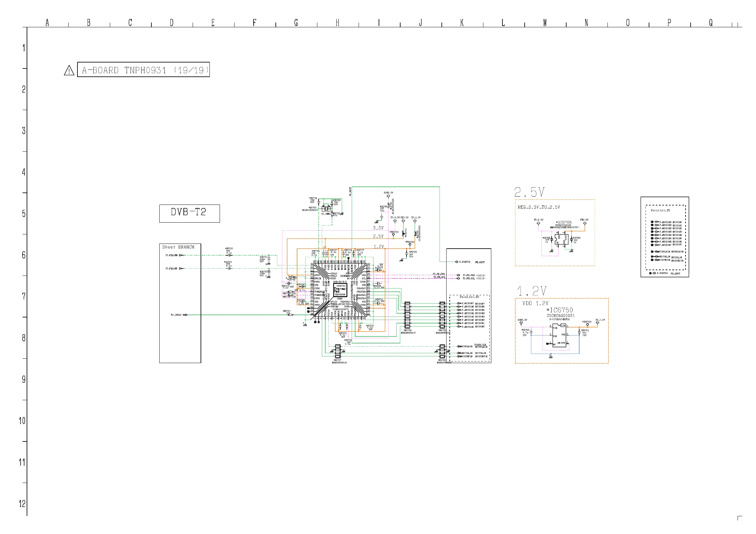This screenshot has height=534, width=756.
Task: Click the SUB3.3V power terminal above C6709
Action: [388, 196]
